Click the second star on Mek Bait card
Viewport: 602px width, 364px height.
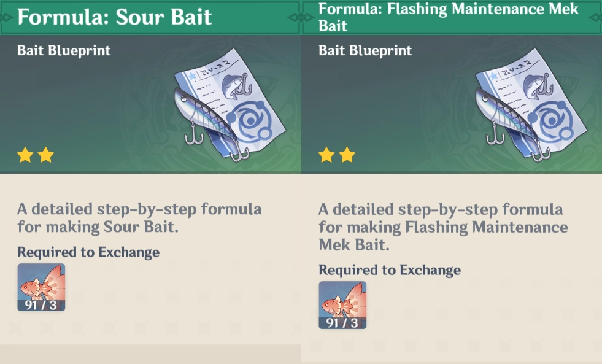tap(347, 155)
